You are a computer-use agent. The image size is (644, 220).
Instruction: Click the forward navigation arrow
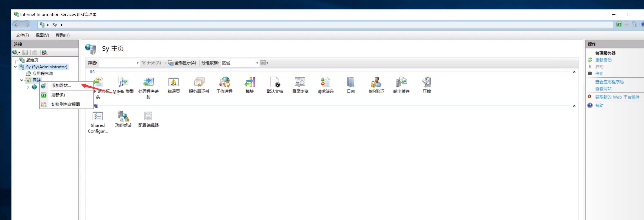pyautogui.click(x=27, y=25)
